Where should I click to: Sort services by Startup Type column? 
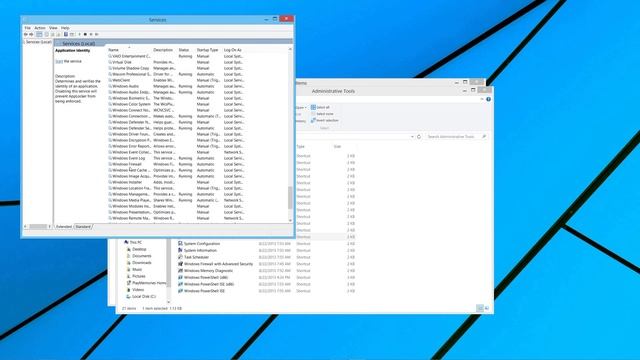tap(207, 50)
